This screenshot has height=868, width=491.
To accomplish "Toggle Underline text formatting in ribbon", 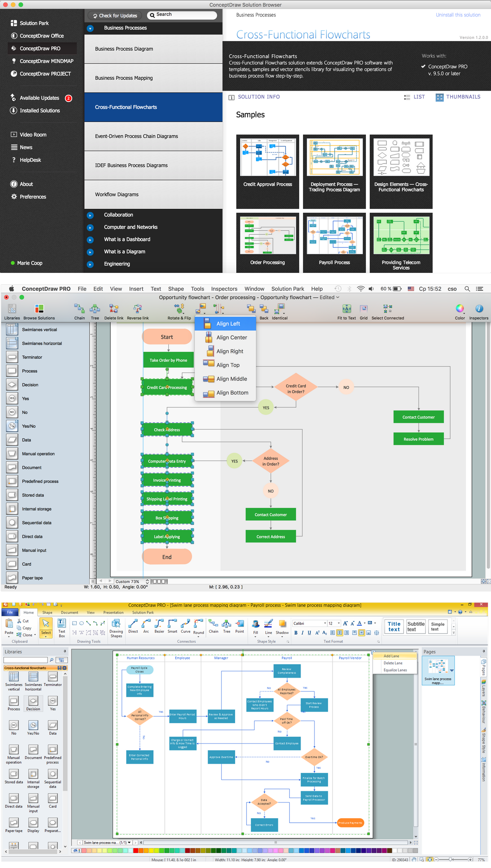I will 310,633.
